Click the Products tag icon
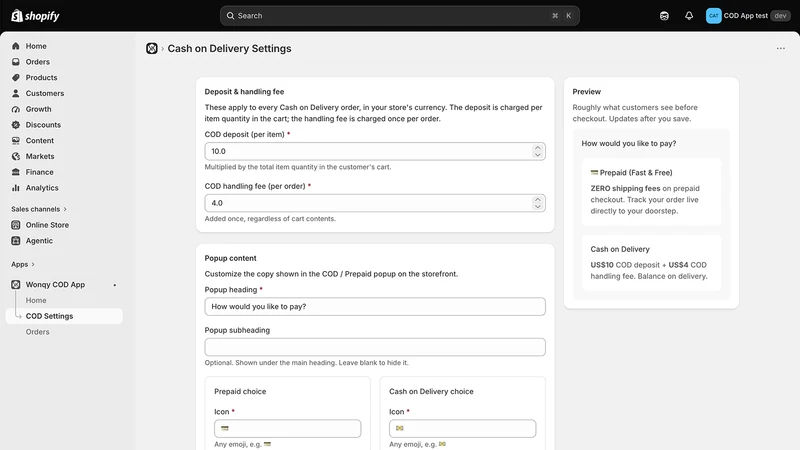 click(16, 78)
